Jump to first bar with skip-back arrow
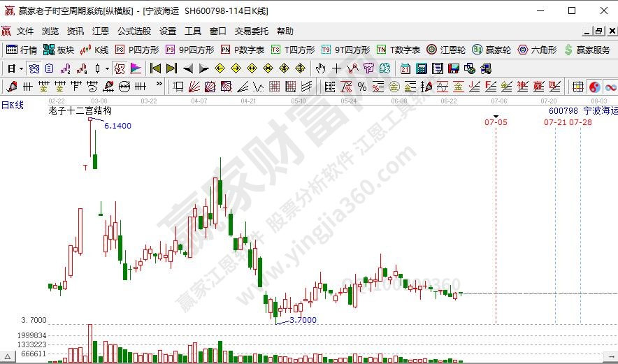This screenshot has height=364, width=618. (155, 68)
